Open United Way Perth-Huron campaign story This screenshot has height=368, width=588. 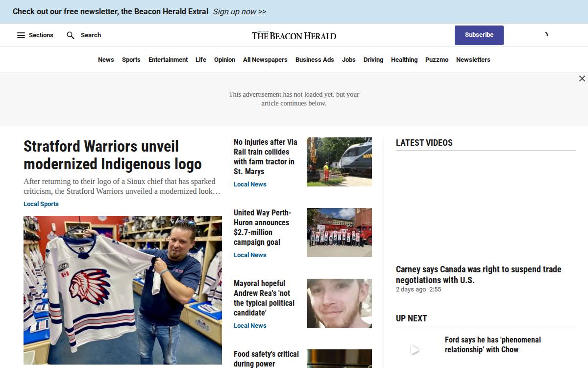coord(263,227)
